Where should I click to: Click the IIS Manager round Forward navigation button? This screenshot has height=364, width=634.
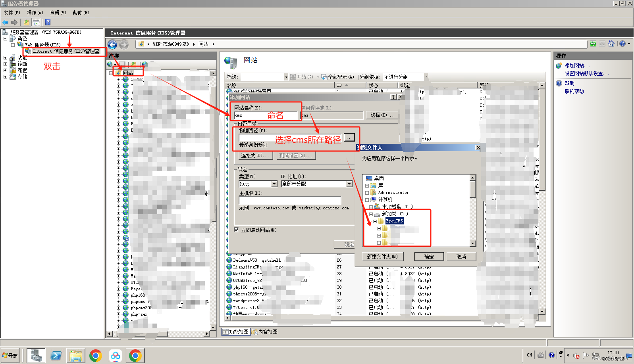click(124, 44)
